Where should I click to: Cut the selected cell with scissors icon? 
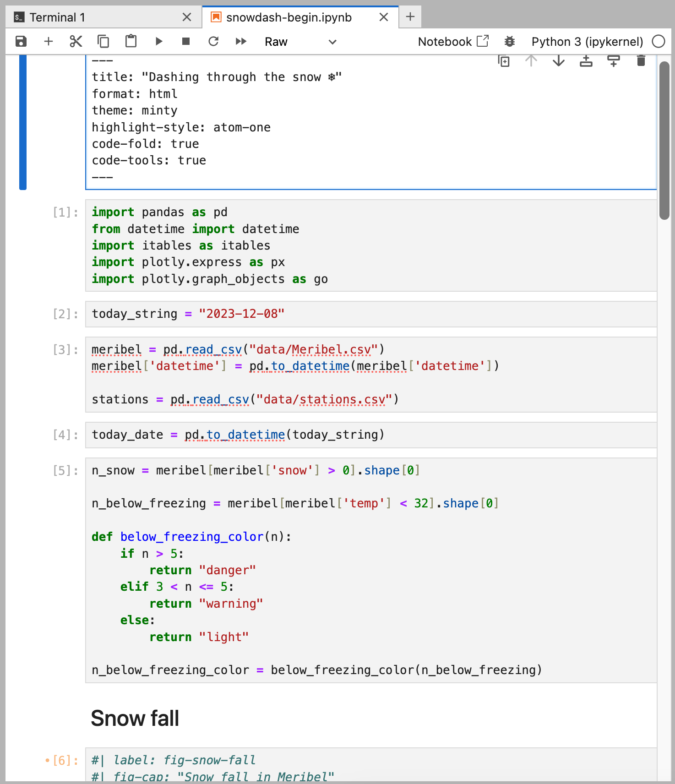[76, 42]
